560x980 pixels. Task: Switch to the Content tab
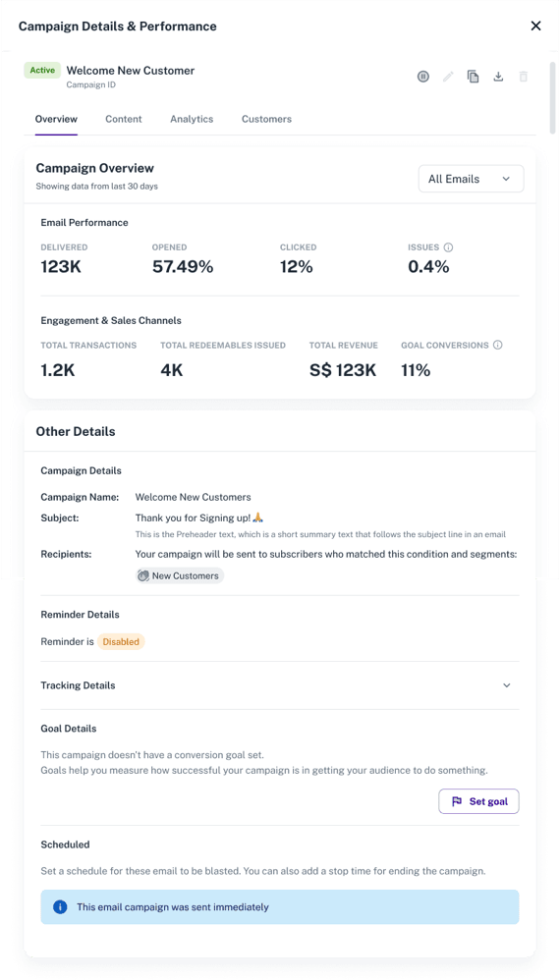tap(124, 119)
